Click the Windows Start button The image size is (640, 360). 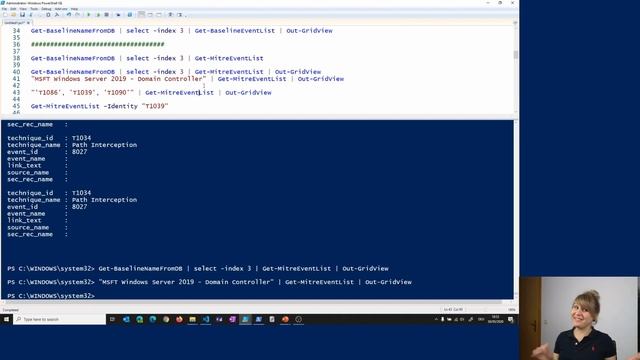coord(6,319)
